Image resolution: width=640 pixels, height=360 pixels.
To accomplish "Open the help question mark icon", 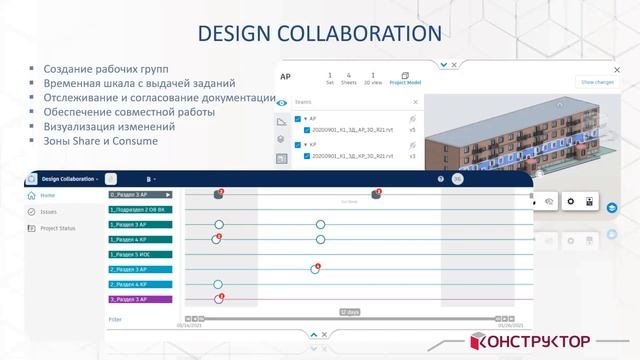I will [440, 179].
